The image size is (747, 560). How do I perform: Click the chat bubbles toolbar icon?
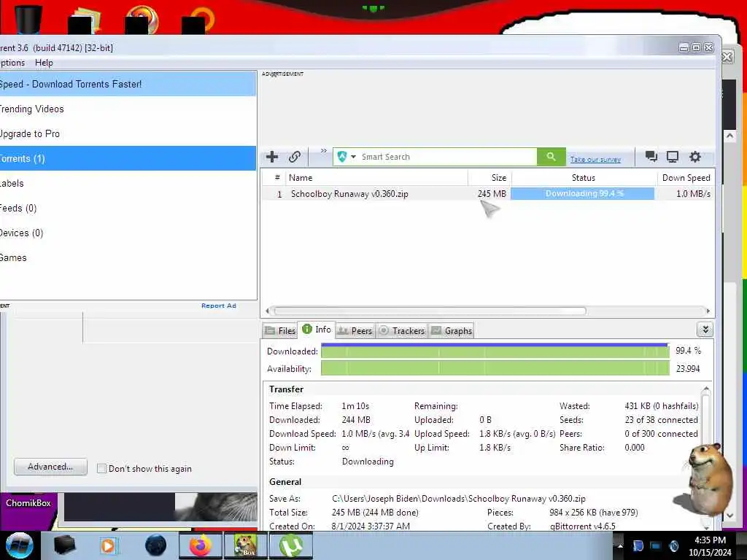[651, 156]
